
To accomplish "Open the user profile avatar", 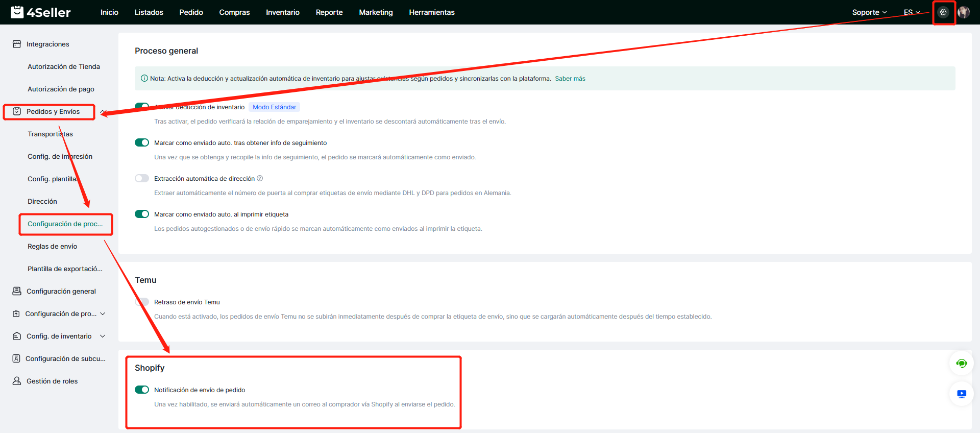I will pyautogui.click(x=964, y=12).
